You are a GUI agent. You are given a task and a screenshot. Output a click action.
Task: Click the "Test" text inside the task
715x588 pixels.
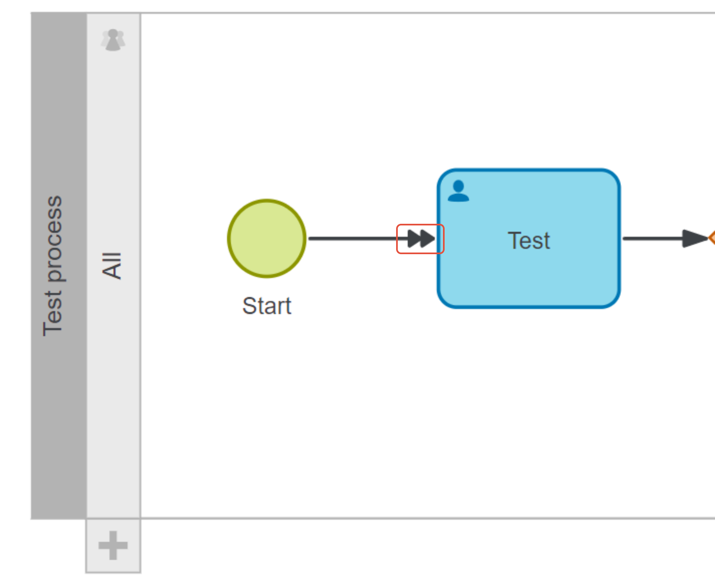528,241
